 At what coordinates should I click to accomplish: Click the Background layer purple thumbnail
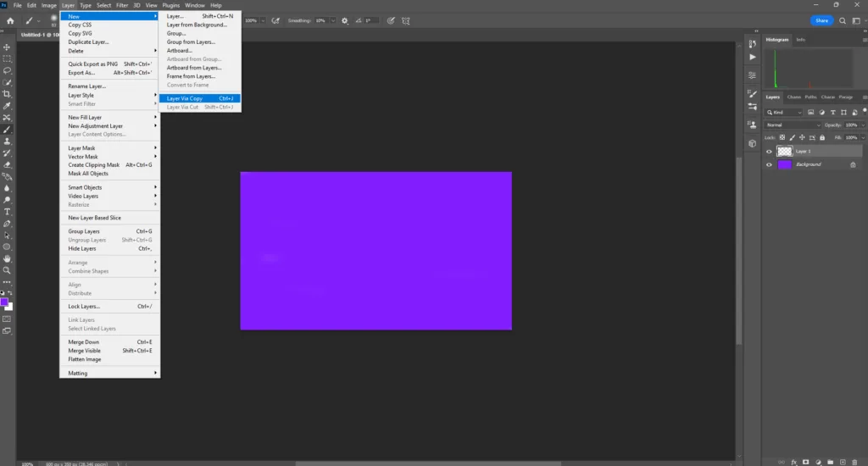(x=785, y=164)
